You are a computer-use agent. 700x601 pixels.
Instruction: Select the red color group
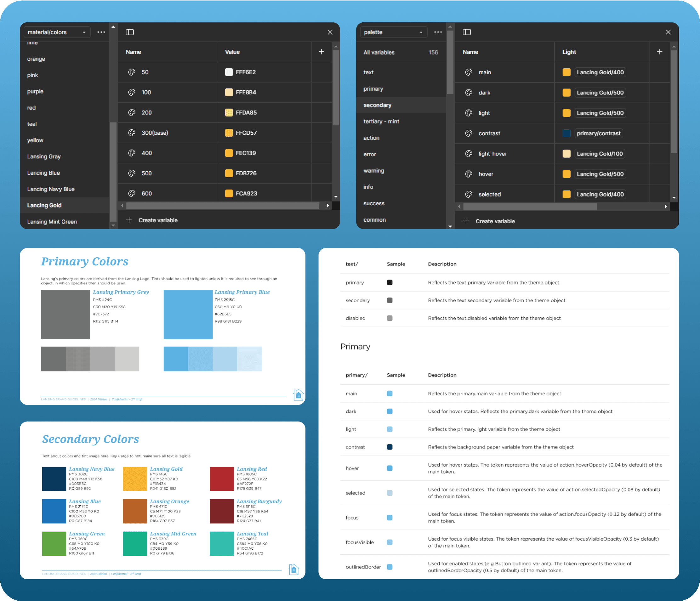pyautogui.click(x=65, y=108)
